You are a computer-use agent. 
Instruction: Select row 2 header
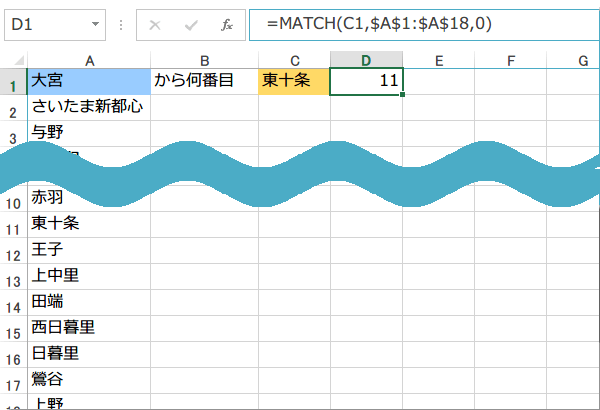(x=13, y=108)
